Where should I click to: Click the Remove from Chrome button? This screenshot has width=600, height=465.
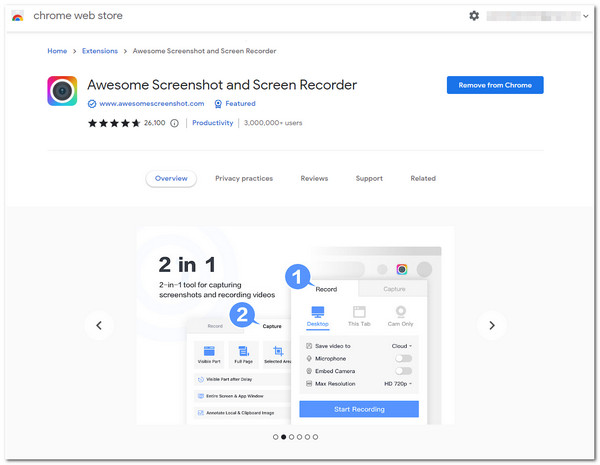point(495,85)
